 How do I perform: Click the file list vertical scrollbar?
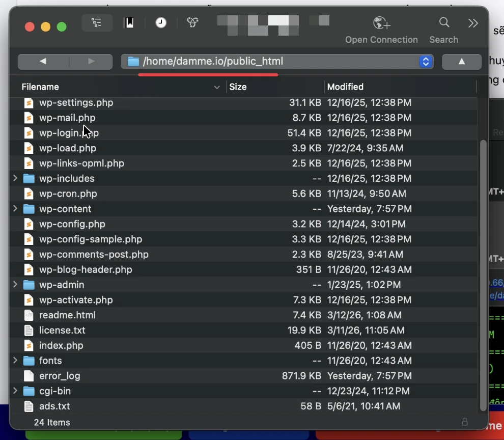tap(483, 276)
